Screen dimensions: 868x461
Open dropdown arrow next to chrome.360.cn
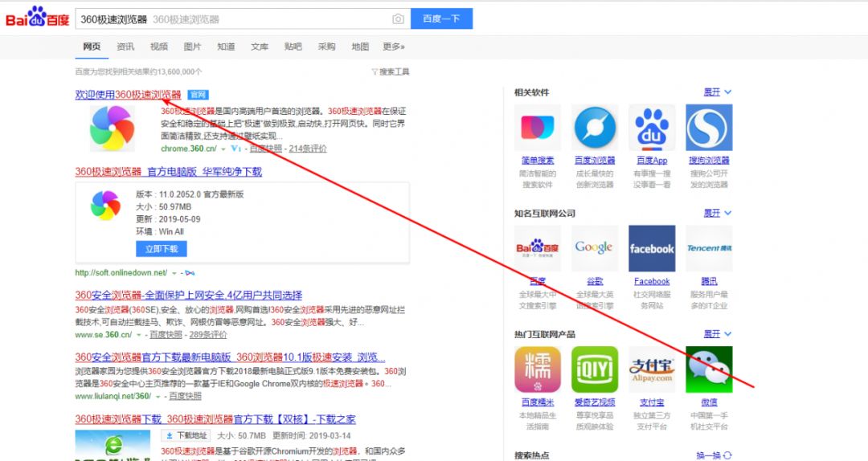pyautogui.click(x=223, y=149)
